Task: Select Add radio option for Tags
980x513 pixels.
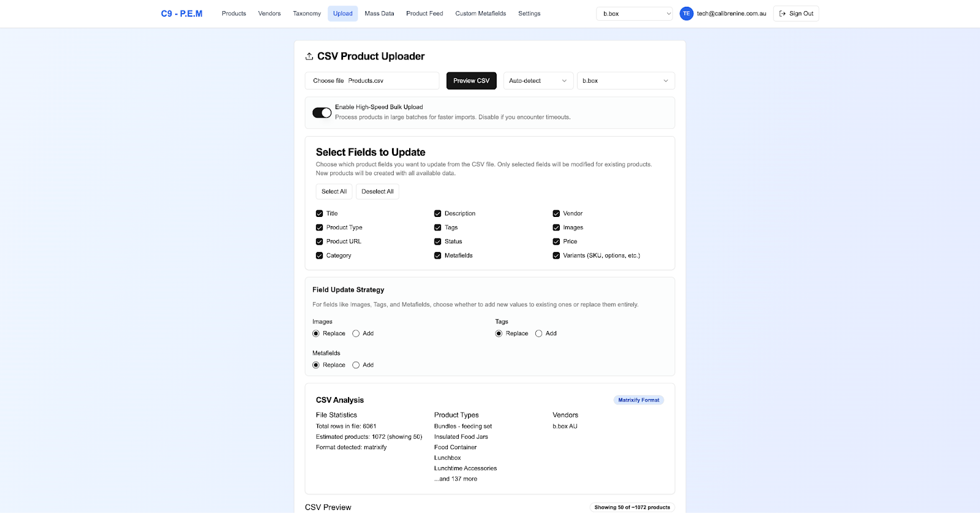Action: (x=539, y=333)
